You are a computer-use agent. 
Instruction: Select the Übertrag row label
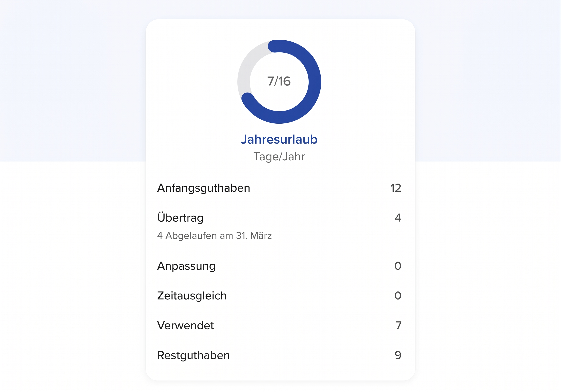pos(180,218)
